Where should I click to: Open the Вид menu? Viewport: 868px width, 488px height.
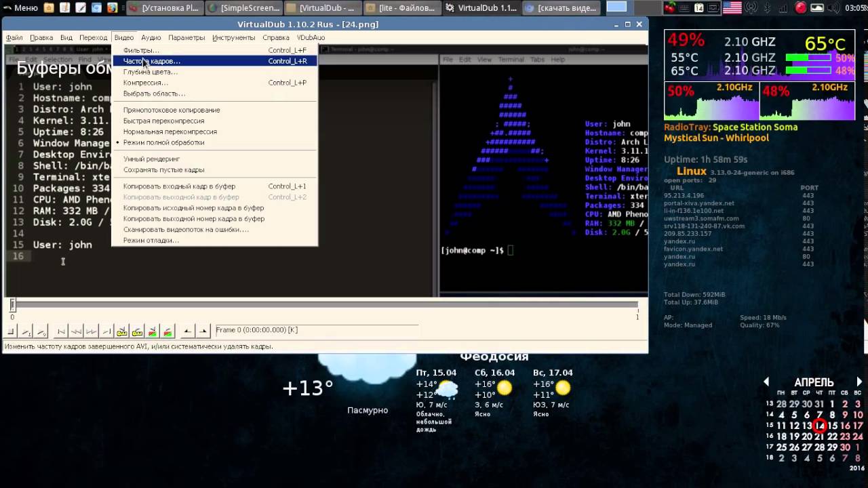click(x=66, y=37)
